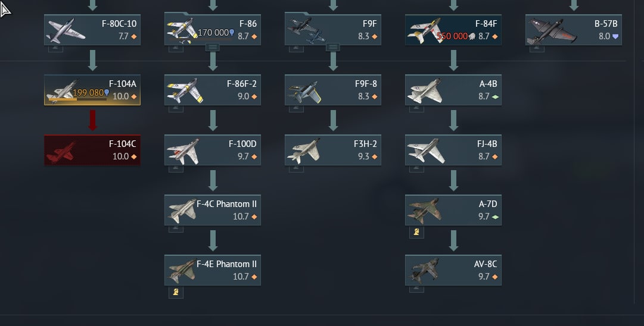
Task: Click the small icon below AV-8C card
Action: 416,289
